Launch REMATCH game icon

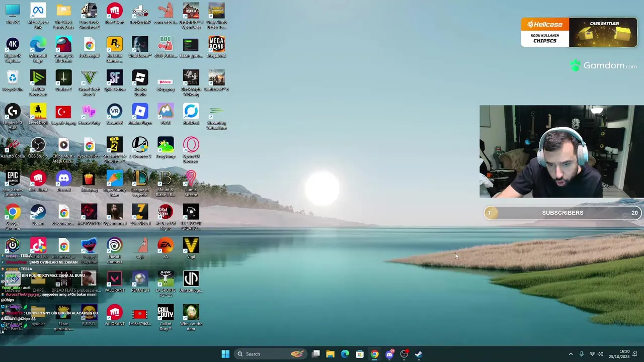coord(140,282)
